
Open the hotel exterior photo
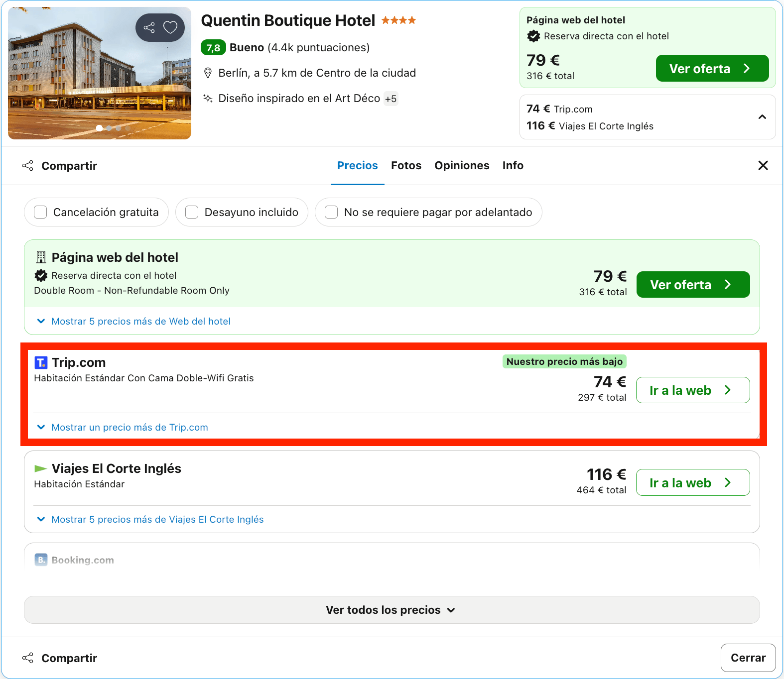[100, 73]
